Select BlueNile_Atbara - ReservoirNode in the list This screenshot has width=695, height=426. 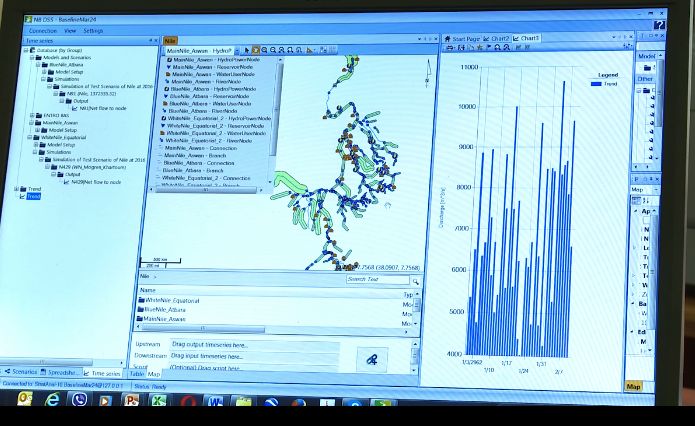pyautogui.click(x=212, y=95)
